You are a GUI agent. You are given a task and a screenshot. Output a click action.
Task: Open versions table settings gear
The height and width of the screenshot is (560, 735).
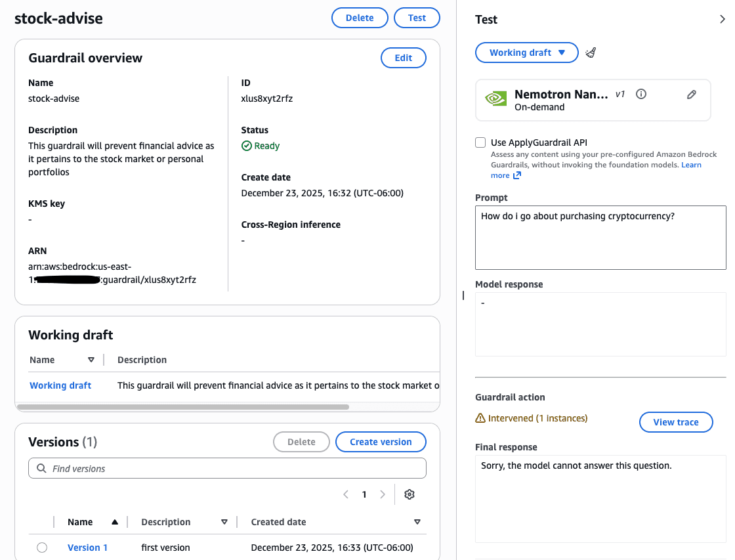click(x=409, y=494)
